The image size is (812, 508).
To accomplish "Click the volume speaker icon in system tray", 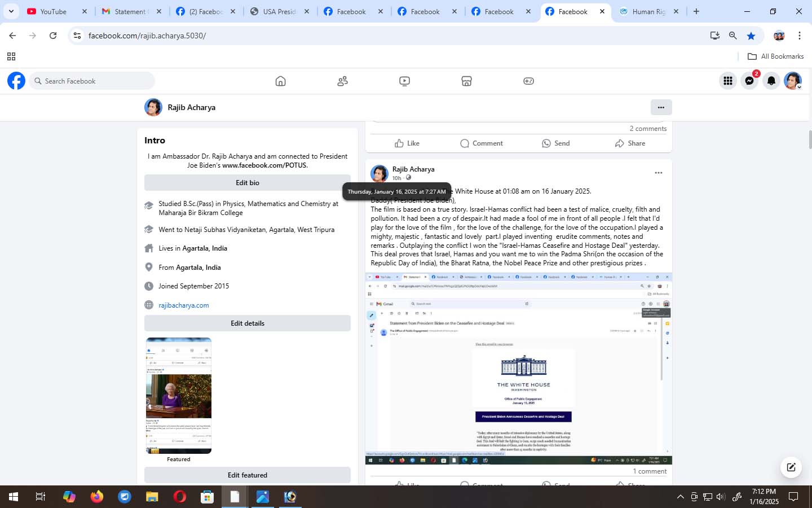I will point(721,497).
